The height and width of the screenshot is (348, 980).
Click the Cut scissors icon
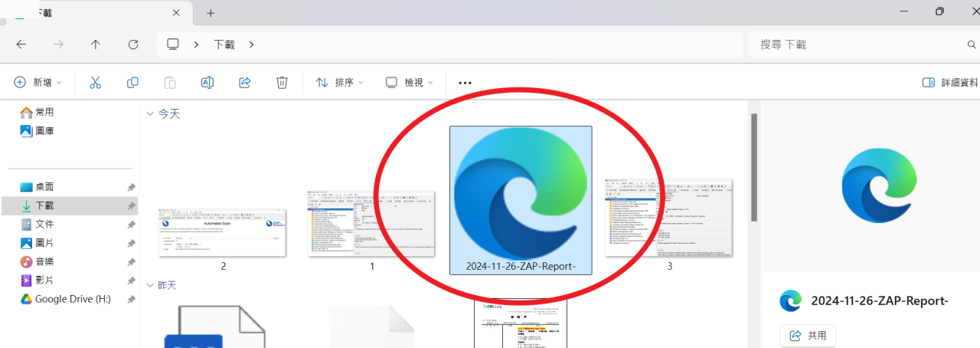pyautogui.click(x=96, y=82)
